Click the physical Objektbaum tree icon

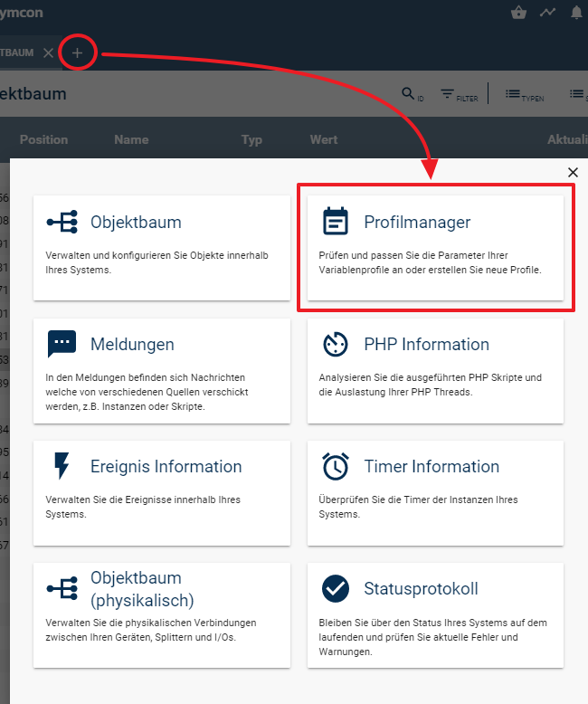coord(62,589)
